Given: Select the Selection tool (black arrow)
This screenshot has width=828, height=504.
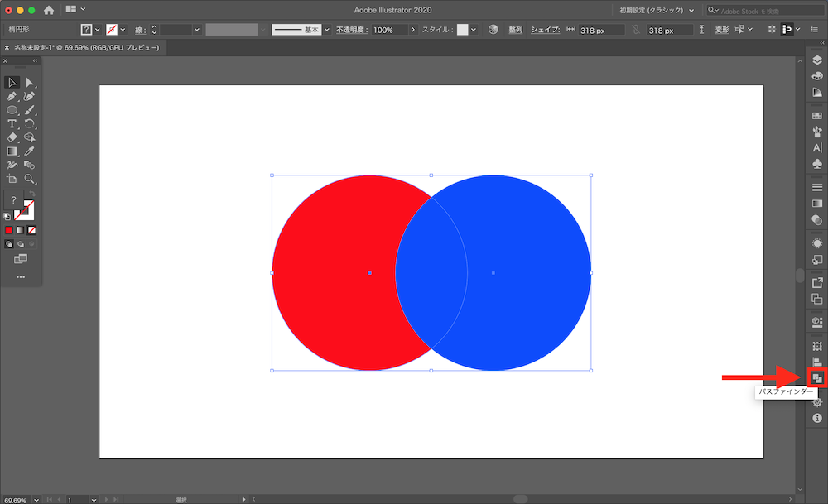Looking at the screenshot, I should click(12, 82).
